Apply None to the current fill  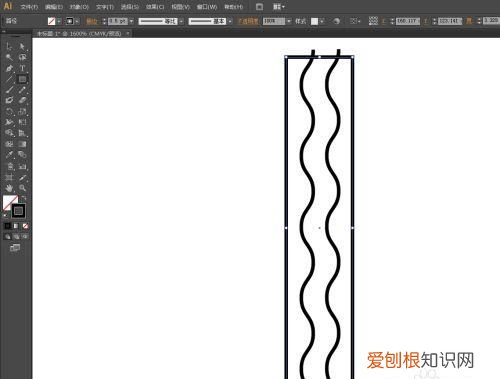point(25,226)
